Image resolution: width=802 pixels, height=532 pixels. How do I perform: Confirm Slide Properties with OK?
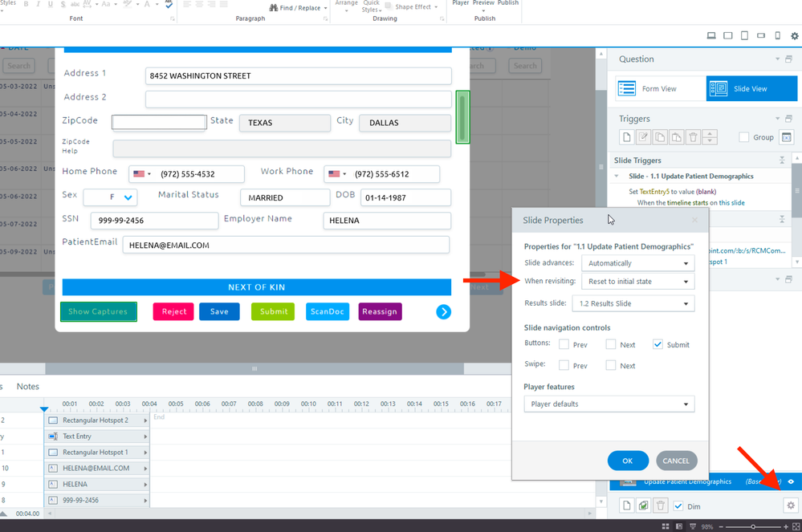point(628,461)
